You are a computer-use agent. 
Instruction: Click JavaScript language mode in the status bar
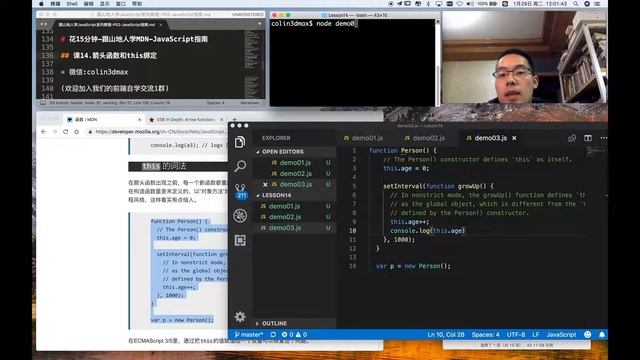561,334
